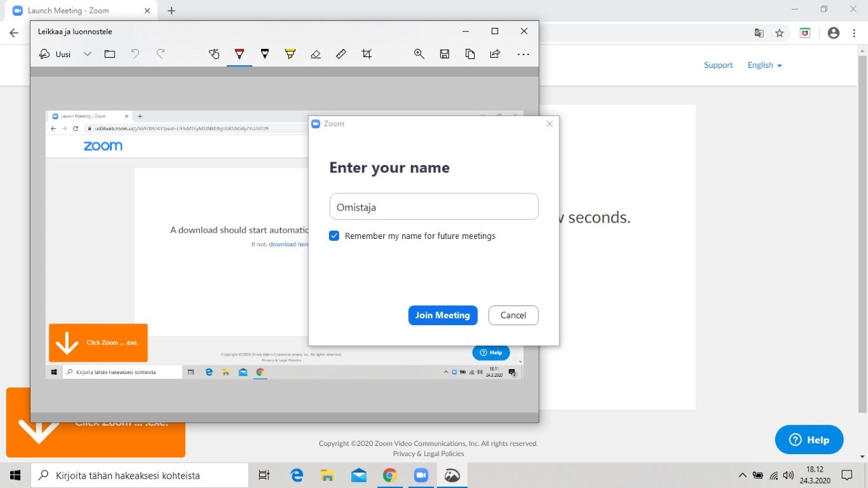
Task: Open the ruler tool
Action: 341,54
